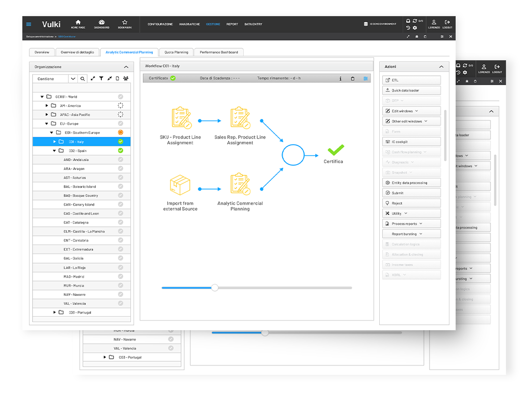Viewport: 532px width, 405px height.
Task: Switch to the Quota Planning tab
Action: (x=176, y=52)
